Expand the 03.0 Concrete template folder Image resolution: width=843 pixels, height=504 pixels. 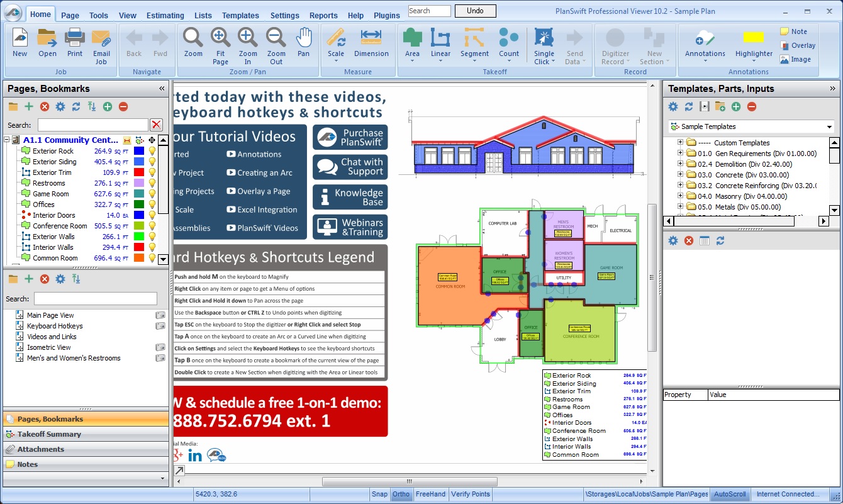coord(680,175)
